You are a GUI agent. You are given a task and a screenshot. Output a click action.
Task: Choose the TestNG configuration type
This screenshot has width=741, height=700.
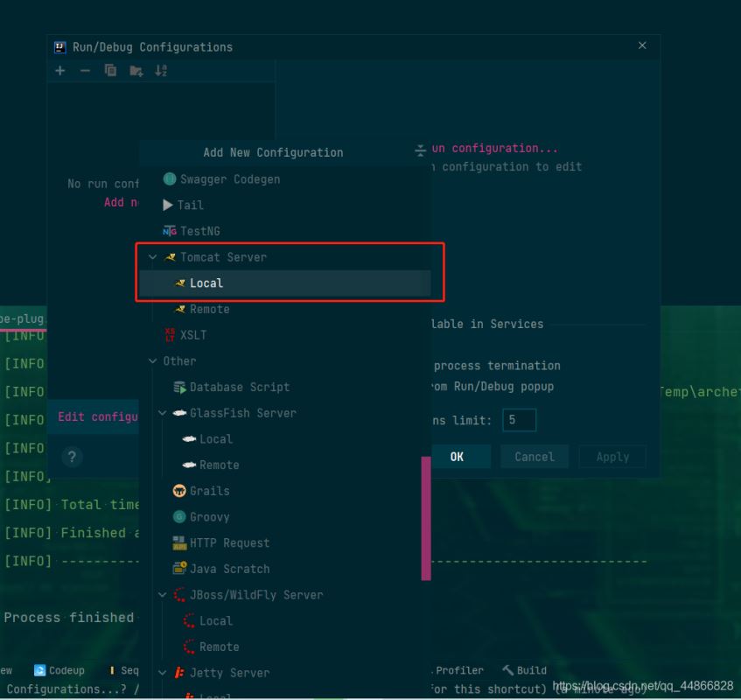pos(285,231)
